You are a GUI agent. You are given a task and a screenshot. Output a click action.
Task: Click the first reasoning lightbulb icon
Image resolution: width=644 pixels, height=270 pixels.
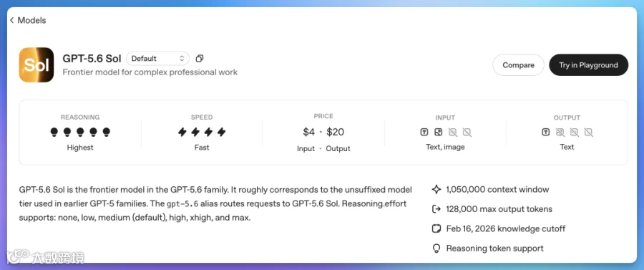[54, 132]
